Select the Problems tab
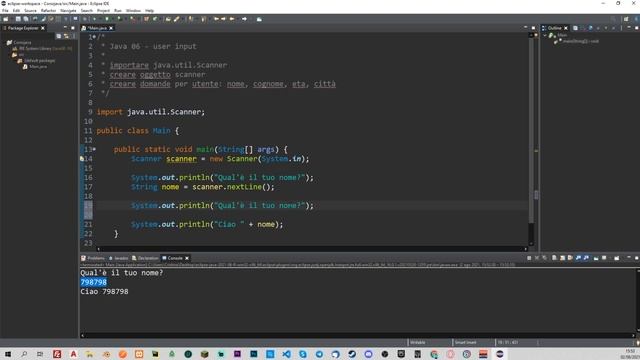The width and height of the screenshot is (640, 360). [x=93, y=258]
